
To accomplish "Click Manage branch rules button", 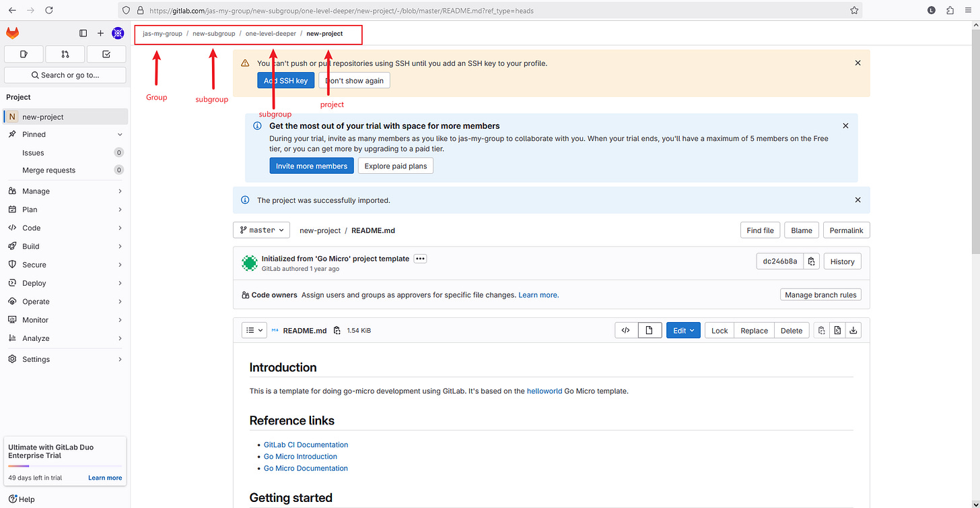I will (x=820, y=294).
